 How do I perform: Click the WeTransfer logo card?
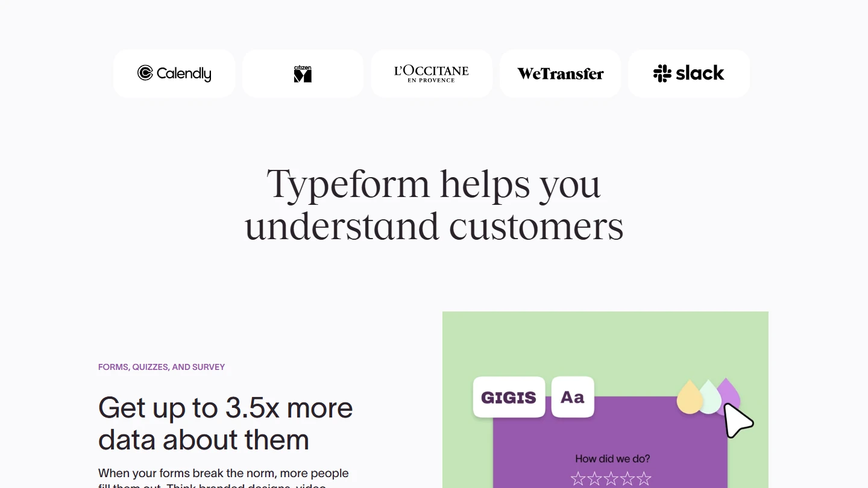[x=560, y=74]
